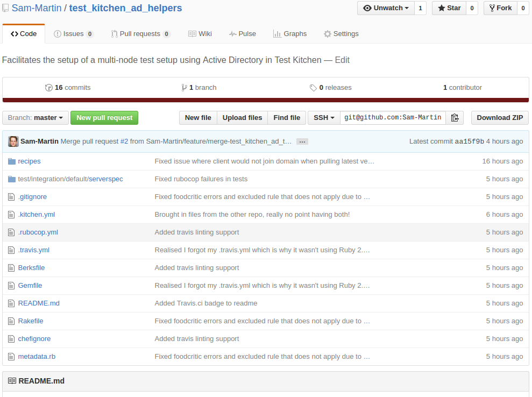The width and height of the screenshot is (532, 397).
Task: Click the .gitignore file icon
Action: pyautogui.click(x=11, y=197)
